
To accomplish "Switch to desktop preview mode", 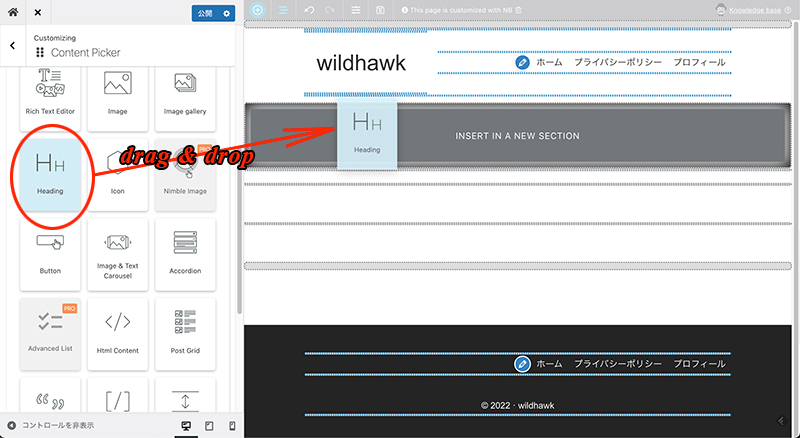I will point(185,426).
